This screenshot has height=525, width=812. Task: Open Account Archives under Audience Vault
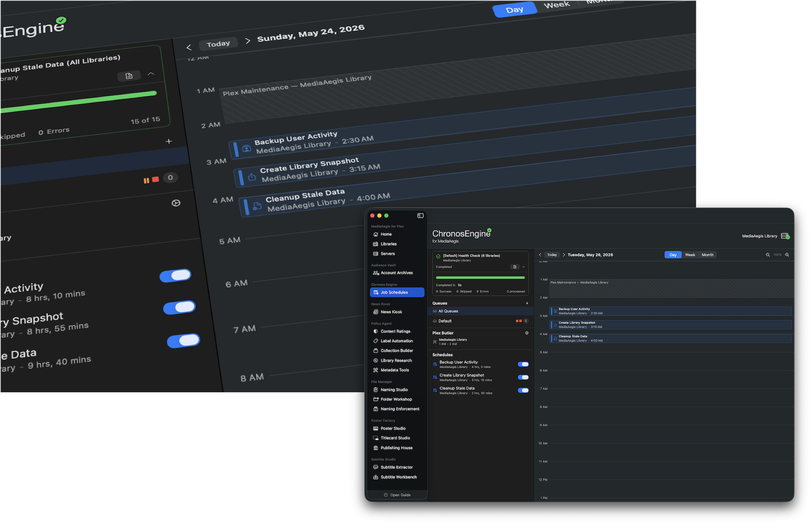pos(397,273)
